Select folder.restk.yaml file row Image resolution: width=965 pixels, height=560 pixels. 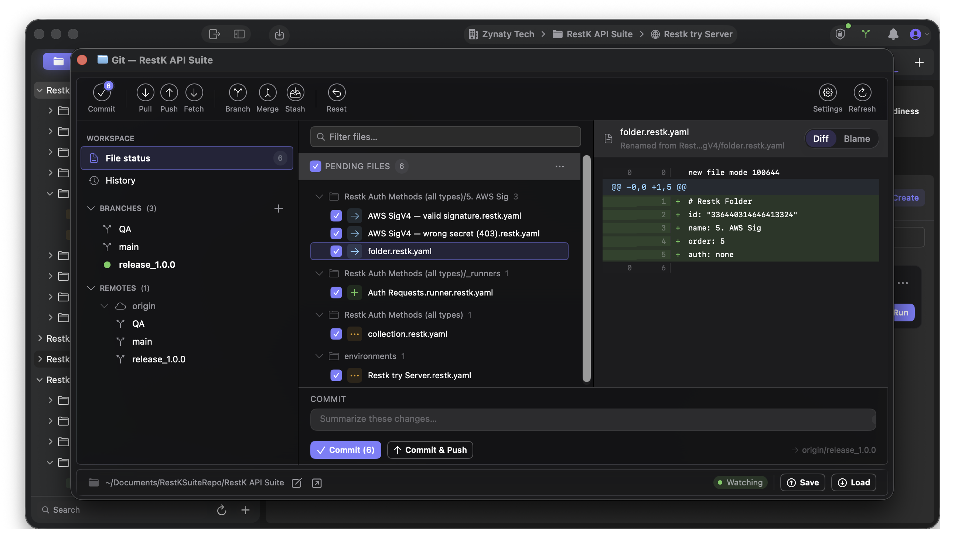(439, 251)
